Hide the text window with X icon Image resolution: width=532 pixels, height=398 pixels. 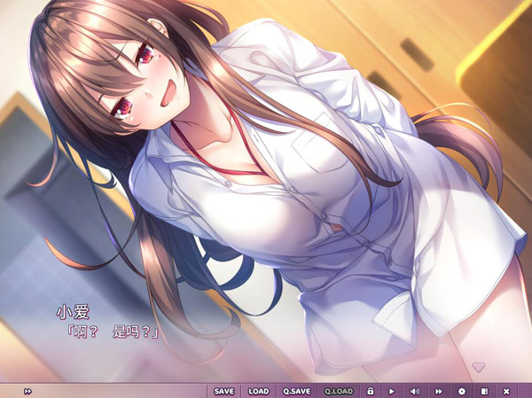coord(506,391)
